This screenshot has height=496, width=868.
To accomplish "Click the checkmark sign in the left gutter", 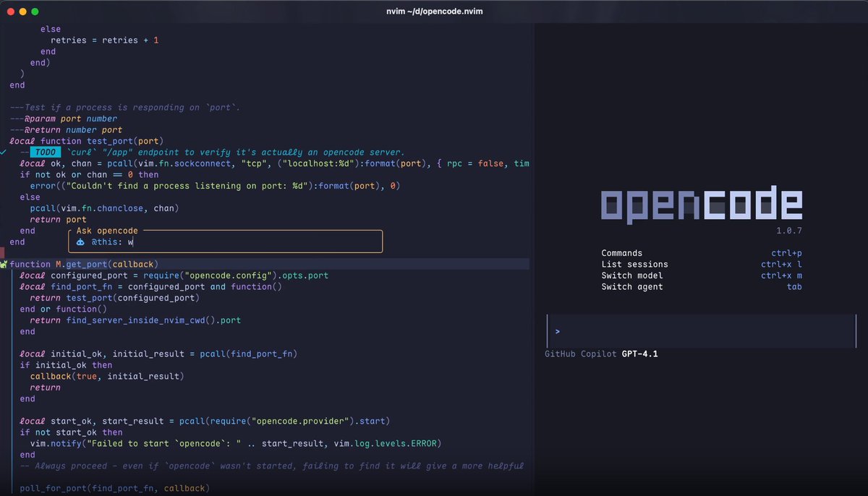I will [x=3, y=153].
